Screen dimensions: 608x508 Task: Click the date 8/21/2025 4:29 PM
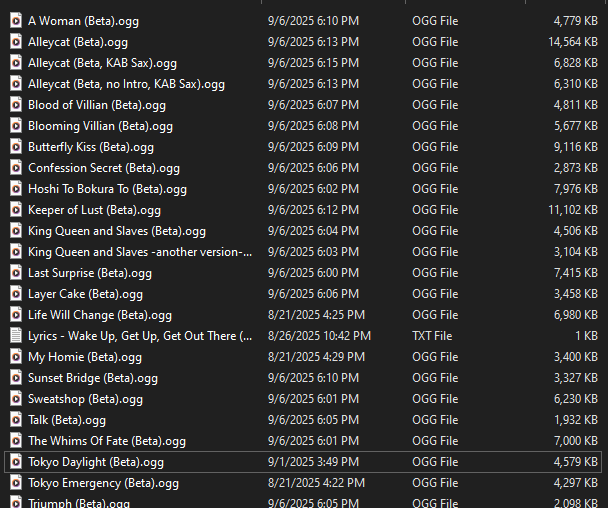(x=316, y=356)
